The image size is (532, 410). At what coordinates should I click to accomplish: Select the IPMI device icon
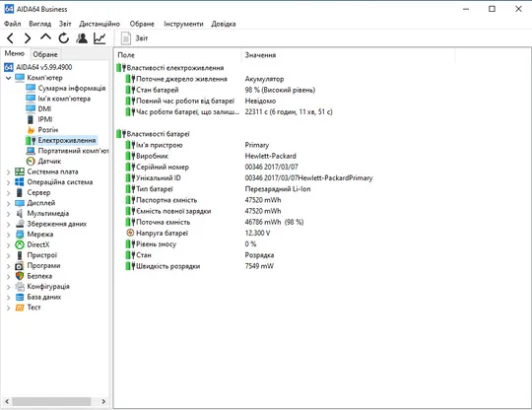[x=31, y=119]
